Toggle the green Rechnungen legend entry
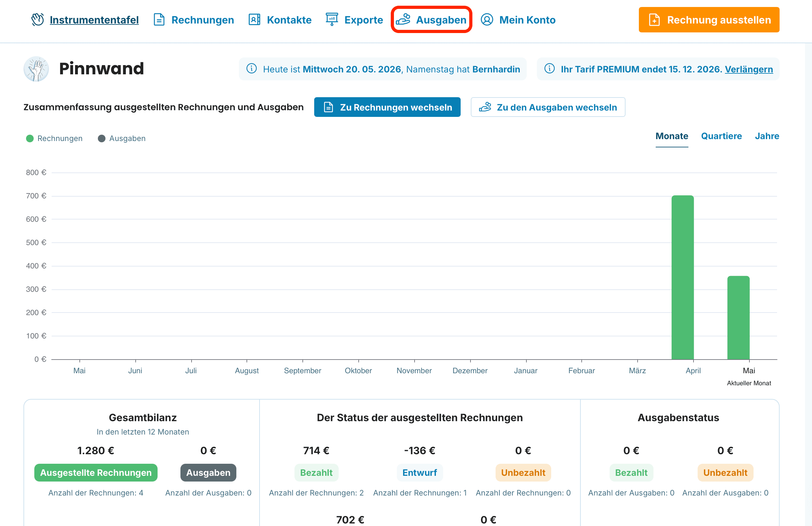This screenshot has height=526, width=812. point(54,138)
